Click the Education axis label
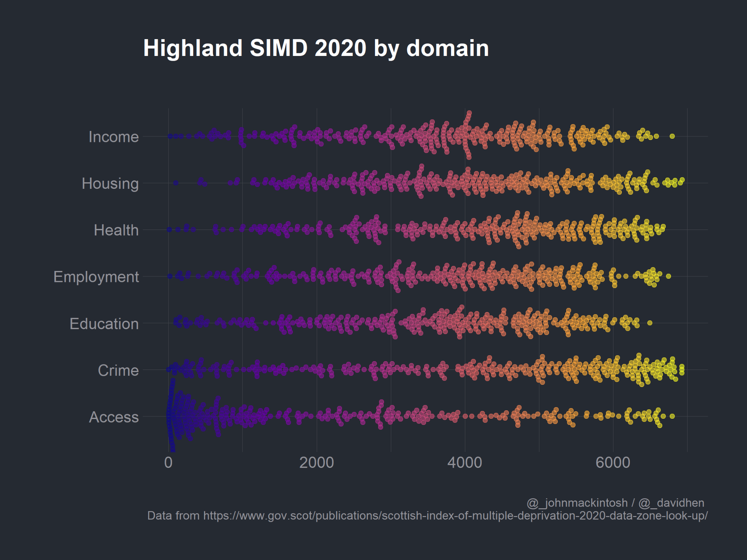Image resolution: width=747 pixels, height=560 pixels. 104,324
